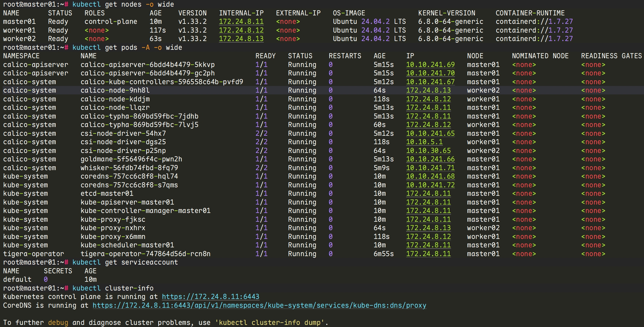This screenshot has width=644, height=327.
Task: Click the whisker-56fdb74fbd-8fq79 pod name
Action: [129, 168]
